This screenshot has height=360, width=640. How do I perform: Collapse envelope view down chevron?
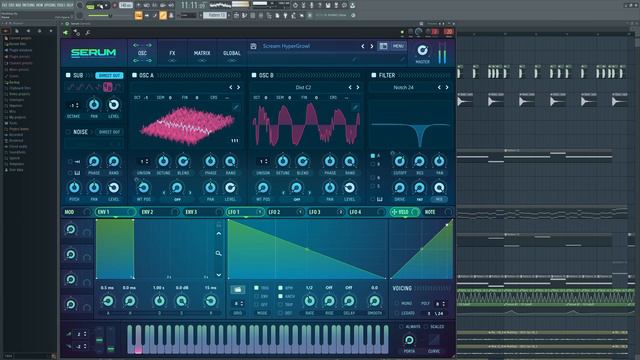point(219,275)
